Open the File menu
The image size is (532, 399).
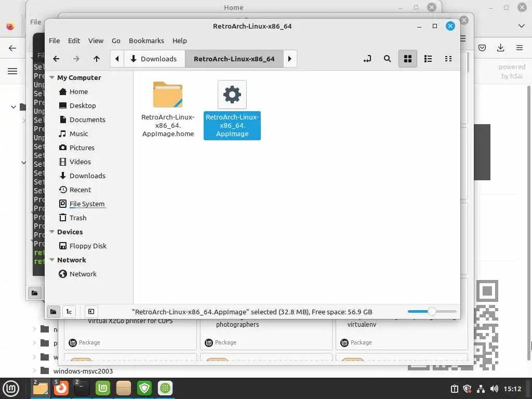(x=54, y=41)
